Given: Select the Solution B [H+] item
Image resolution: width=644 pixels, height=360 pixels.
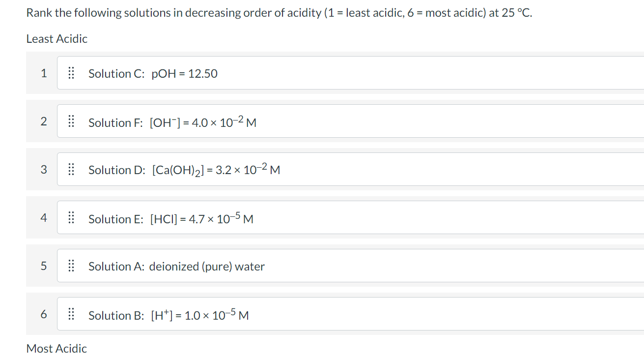Looking at the screenshot, I should point(351,314).
